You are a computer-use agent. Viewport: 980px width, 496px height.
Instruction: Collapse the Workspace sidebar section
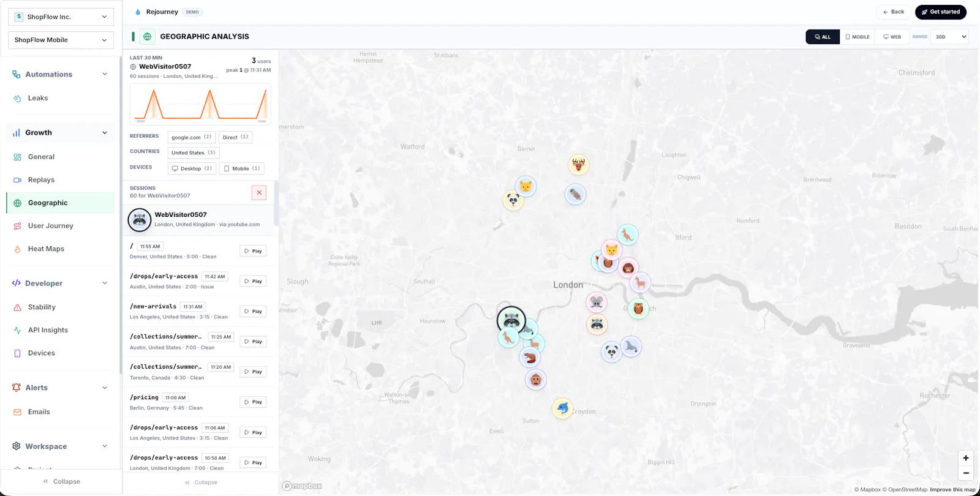105,446
